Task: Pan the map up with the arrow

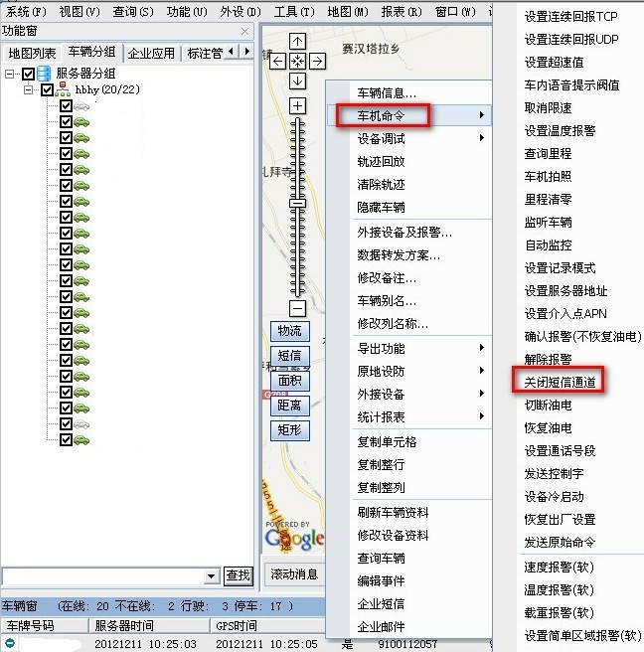Action: point(297,41)
